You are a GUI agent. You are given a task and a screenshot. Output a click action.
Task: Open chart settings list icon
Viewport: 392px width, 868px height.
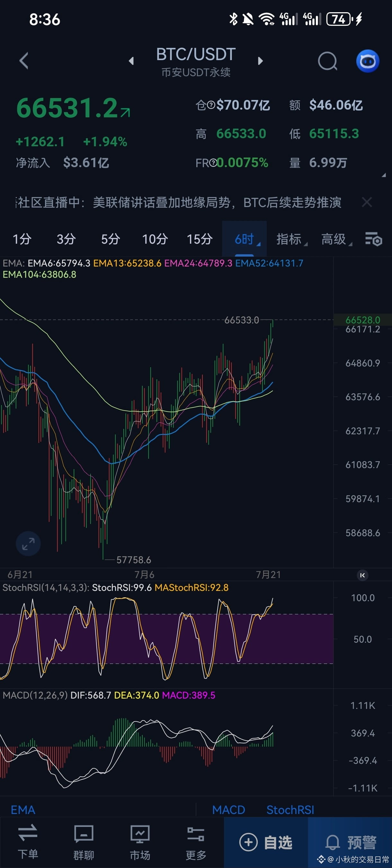tap(373, 239)
